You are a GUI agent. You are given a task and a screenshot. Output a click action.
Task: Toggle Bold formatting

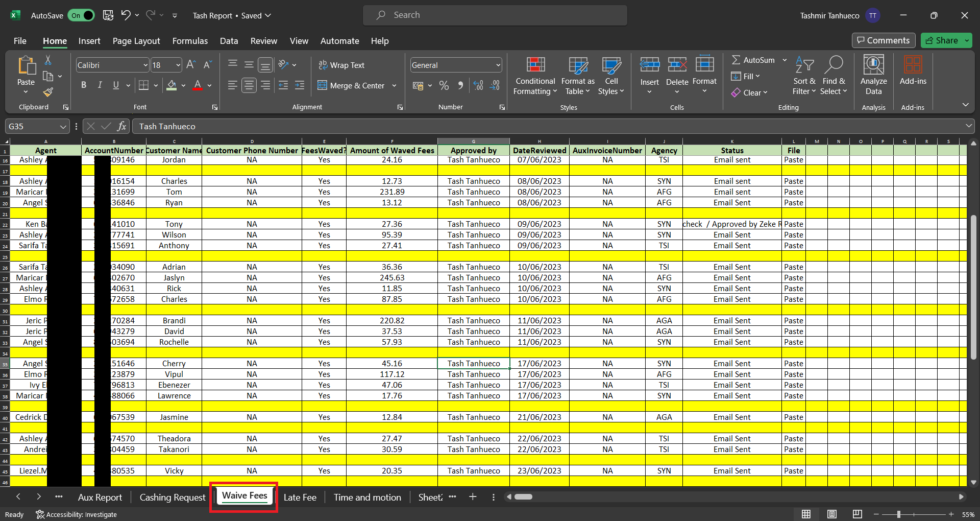tap(84, 85)
